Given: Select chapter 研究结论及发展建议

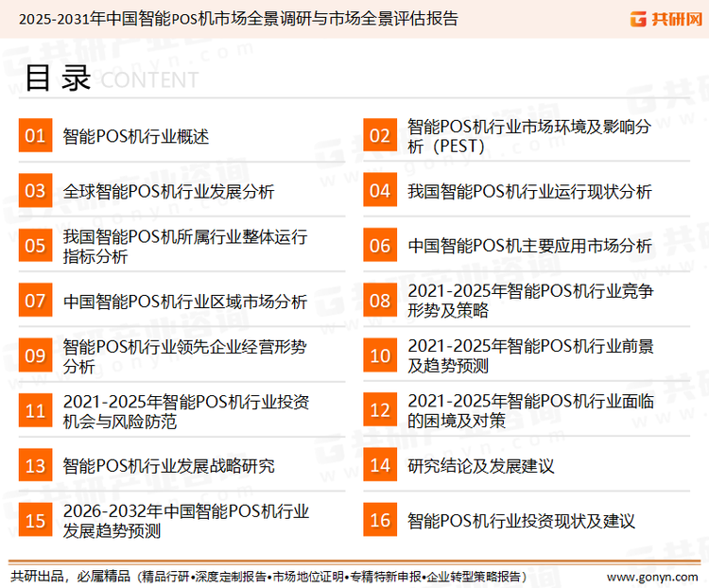Looking at the screenshot, I should tap(480, 466).
